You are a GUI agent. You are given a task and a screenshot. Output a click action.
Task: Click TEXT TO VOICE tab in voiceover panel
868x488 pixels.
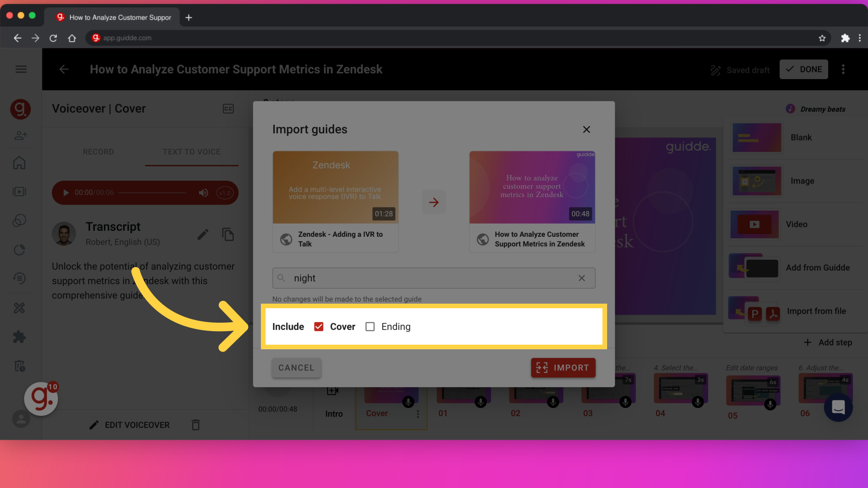tap(191, 151)
